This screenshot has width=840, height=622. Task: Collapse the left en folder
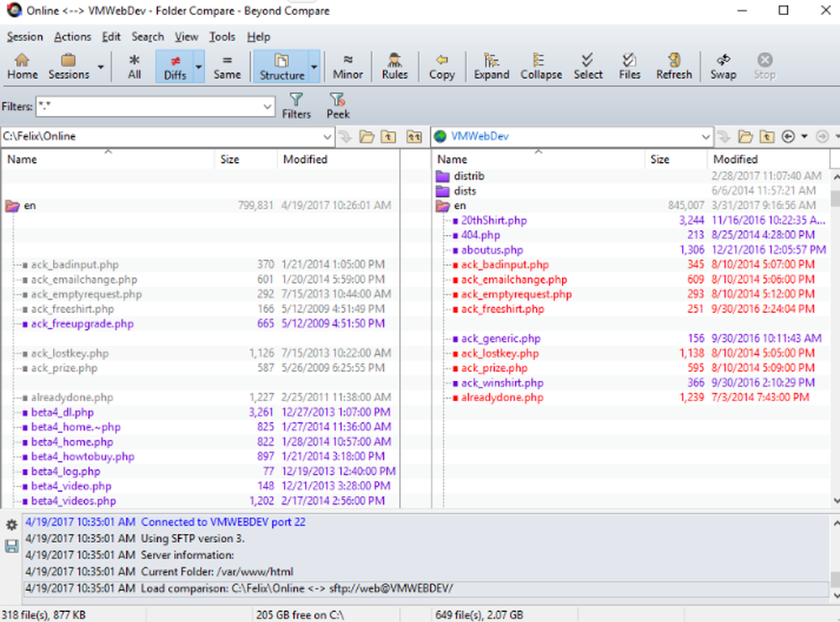pyautogui.click(x=12, y=206)
